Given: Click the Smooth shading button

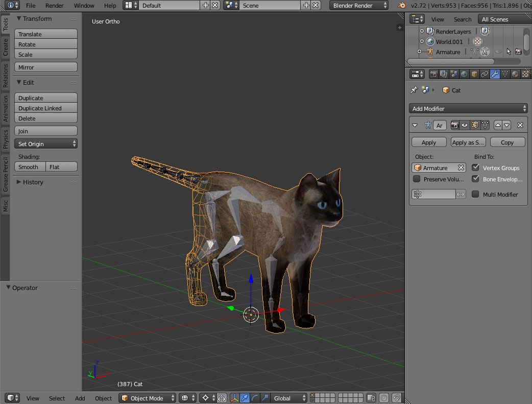Looking at the screenshot, I should 30,167.
